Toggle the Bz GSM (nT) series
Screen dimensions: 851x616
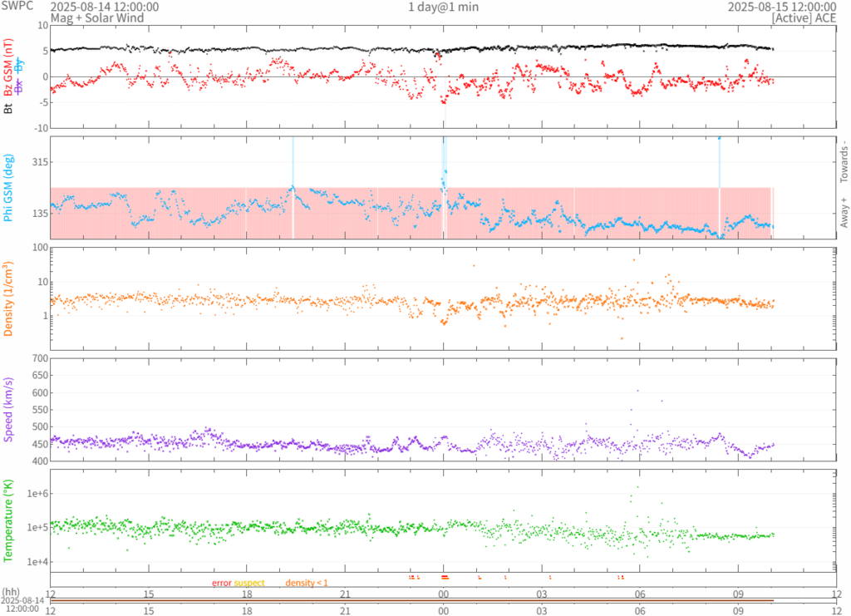[9, 67]
